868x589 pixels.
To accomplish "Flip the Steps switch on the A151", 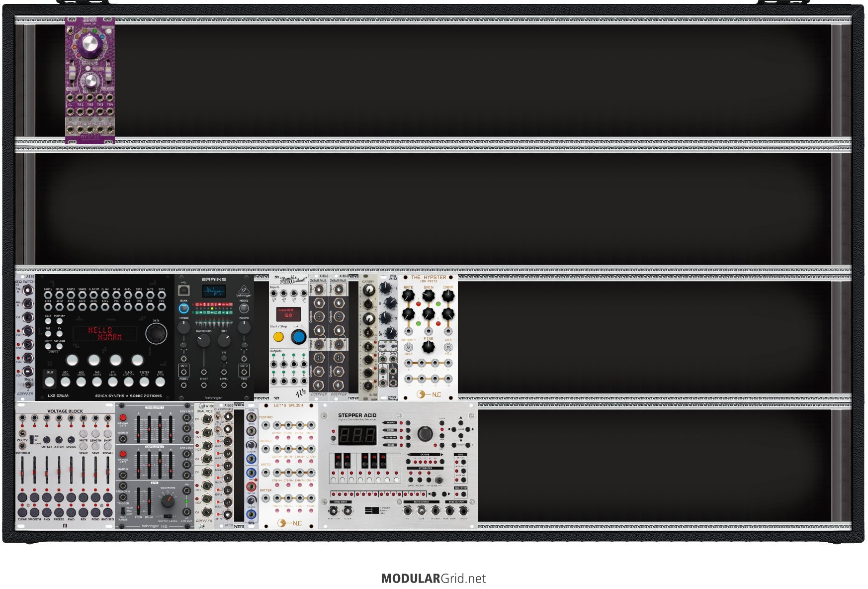I will tap(28, 386).
